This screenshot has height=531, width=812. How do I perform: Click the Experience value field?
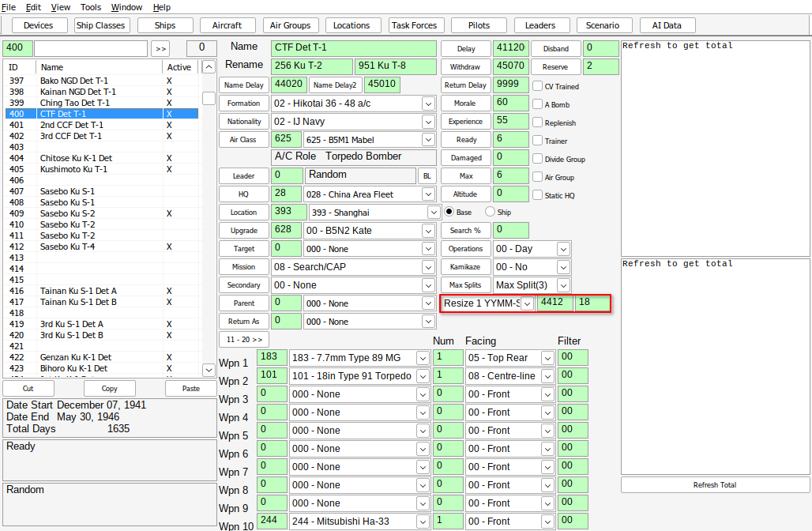pyautogui.click(x=511, y=121)
